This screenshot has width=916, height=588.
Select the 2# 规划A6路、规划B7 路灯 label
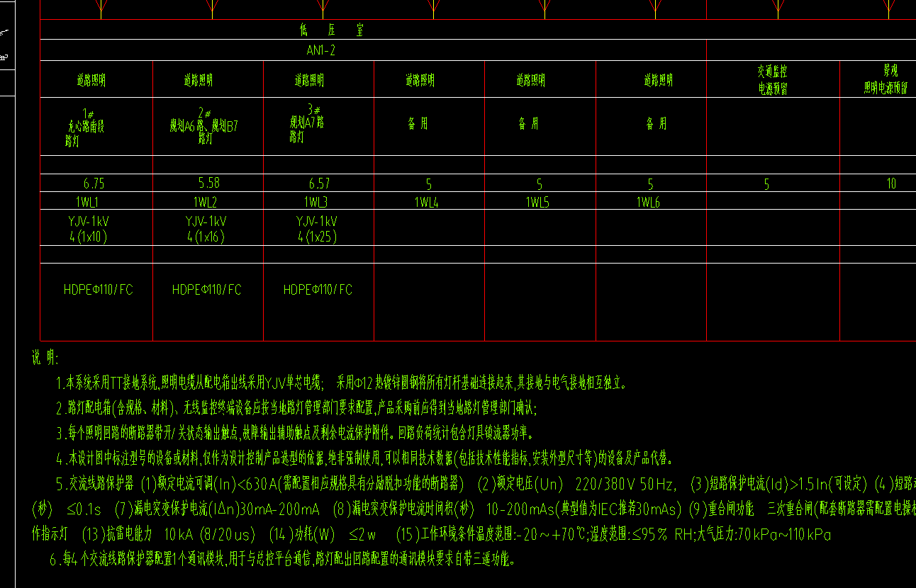pyautogui.click(x=204, y=125)
